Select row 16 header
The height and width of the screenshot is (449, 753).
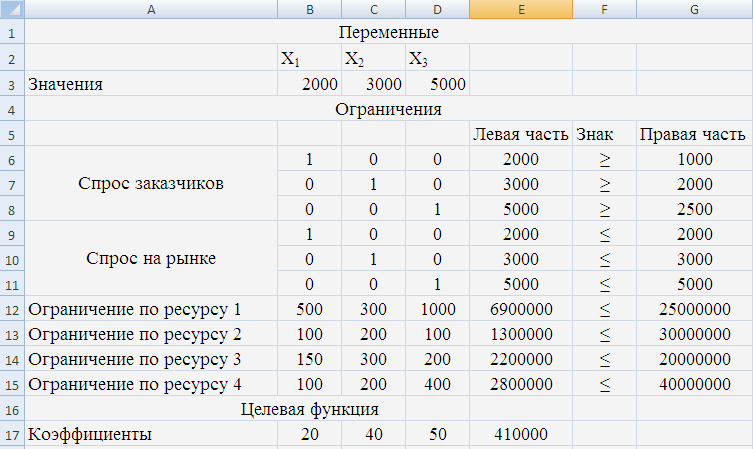(12, 409)
